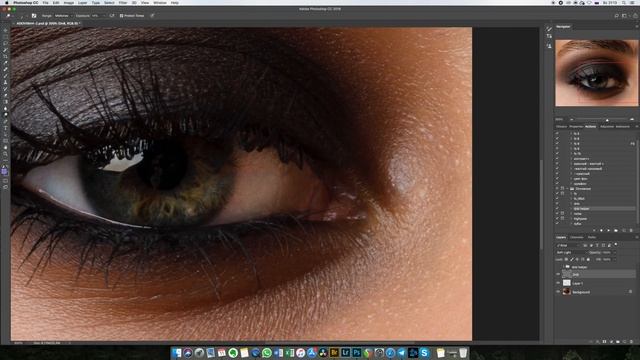Open Adobe Bridge from the Dock
Viewport: 640px width, 360px height.
334,352
